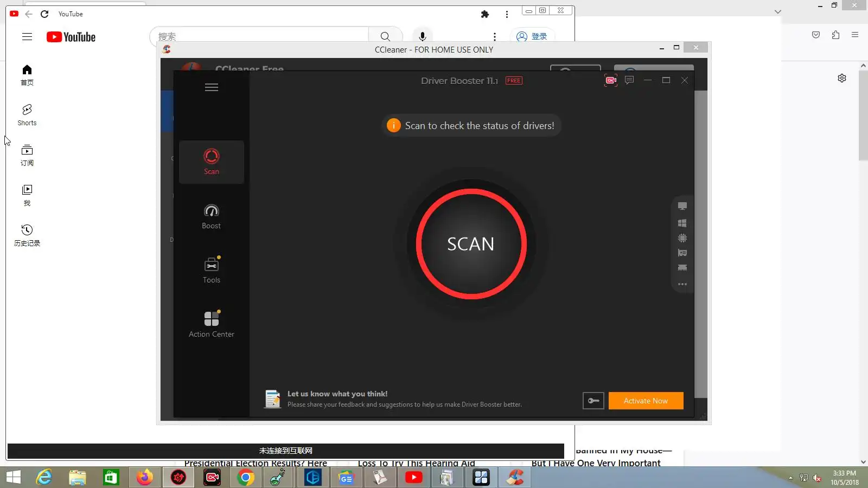Click the Windows system icon in right panel
This screenshot has width=868, height=488.
coord(682,223)
